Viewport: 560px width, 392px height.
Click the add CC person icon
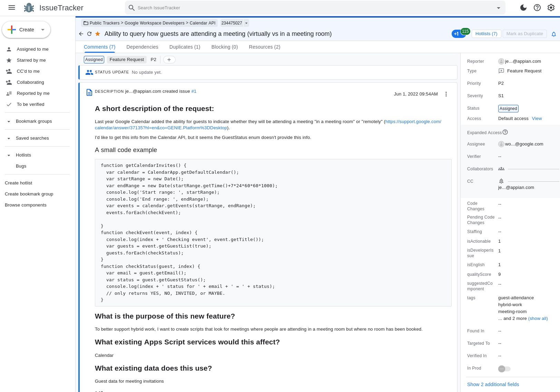tap(501, 181)
